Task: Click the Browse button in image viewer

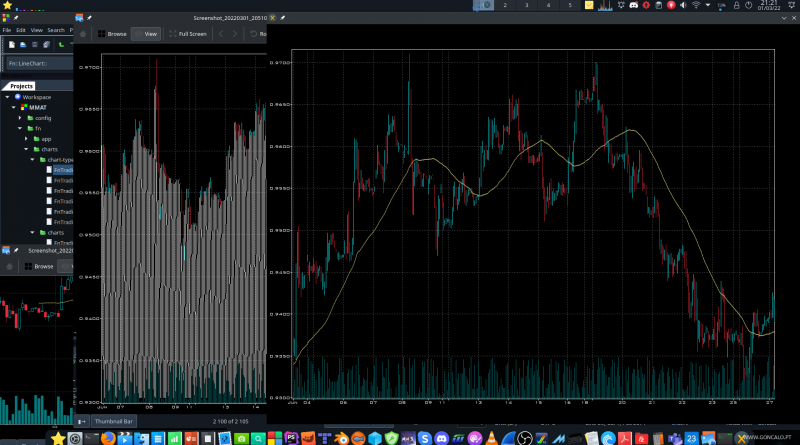Action: [x=112, y=34]
